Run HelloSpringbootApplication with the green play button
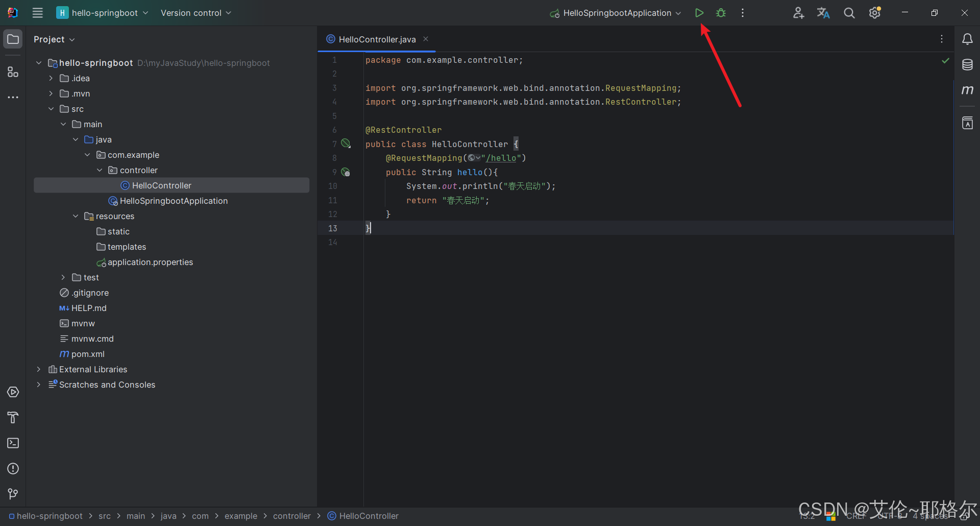Image resolution: width=980 pixels, height=526 pixels. click(x=699, y=13)
